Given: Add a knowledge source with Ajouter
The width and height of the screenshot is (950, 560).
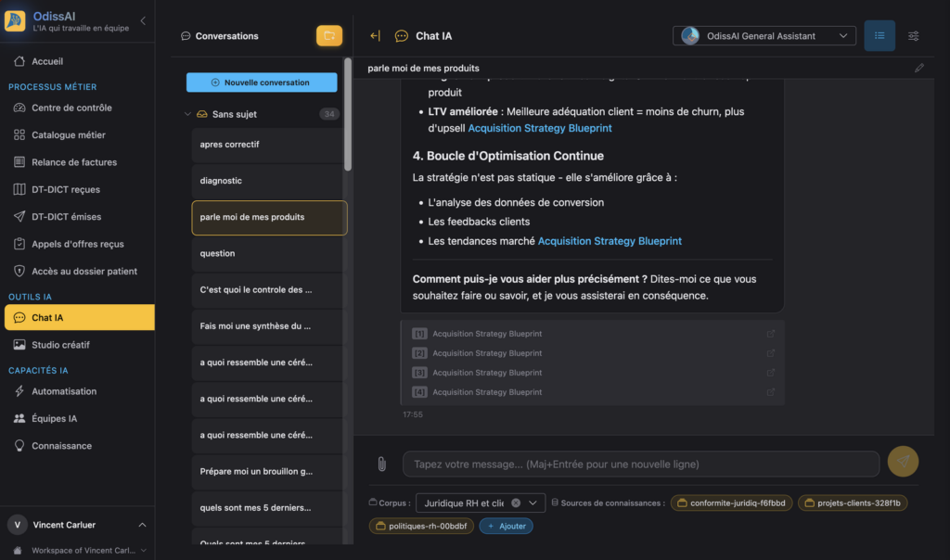Looking at the screenshot, I should click(507, 526).
